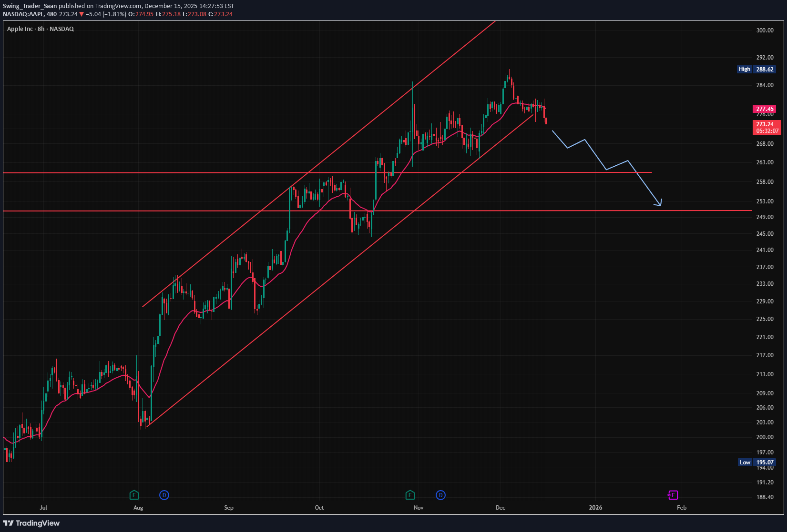Click the green earnings E marker below August
Screen dimensions: 787x532
(x=134, y=495)
